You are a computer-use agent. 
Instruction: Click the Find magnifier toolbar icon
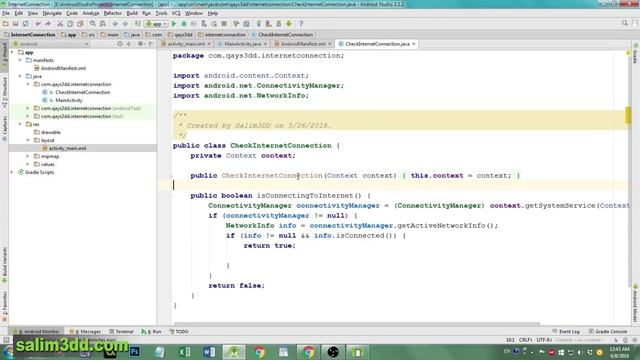click(93, 24)
